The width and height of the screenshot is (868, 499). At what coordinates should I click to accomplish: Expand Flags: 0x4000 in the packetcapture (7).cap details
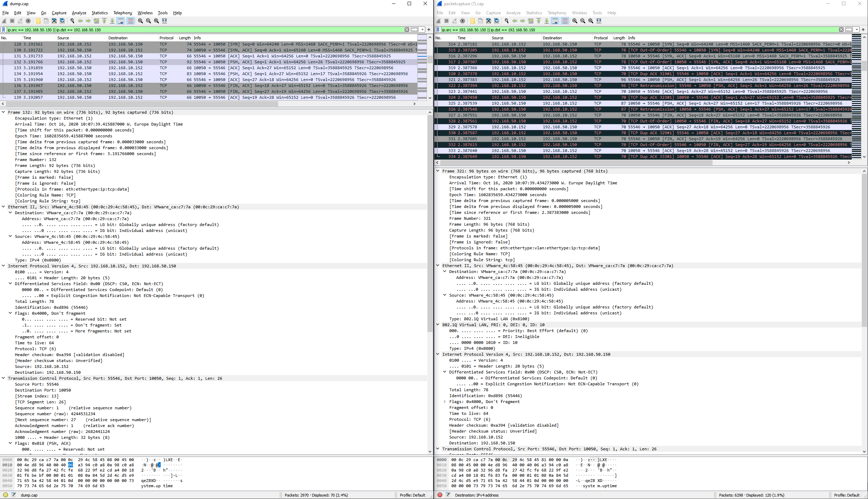[445, 402]
